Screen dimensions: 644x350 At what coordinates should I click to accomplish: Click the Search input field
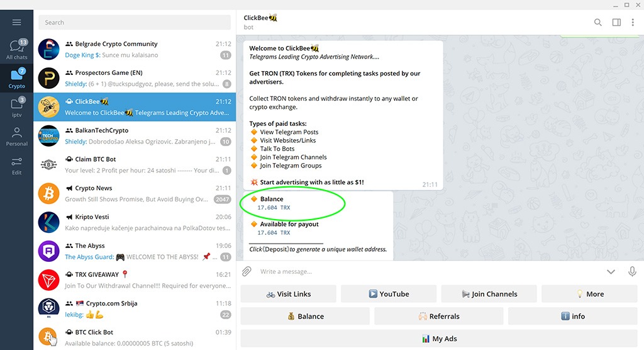(135, 23)
